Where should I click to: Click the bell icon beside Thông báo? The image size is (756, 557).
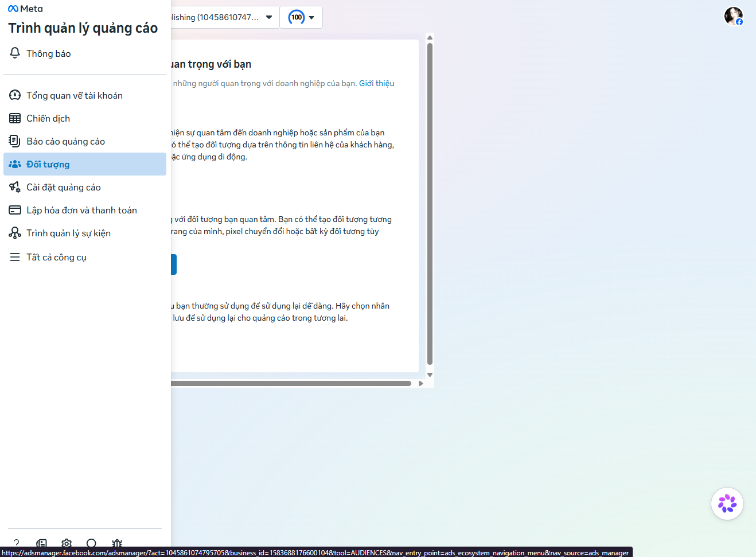[x=15, y=53]
